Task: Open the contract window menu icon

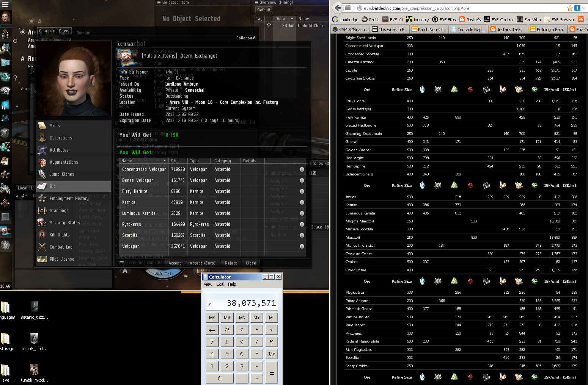Action: pos(122,263)
